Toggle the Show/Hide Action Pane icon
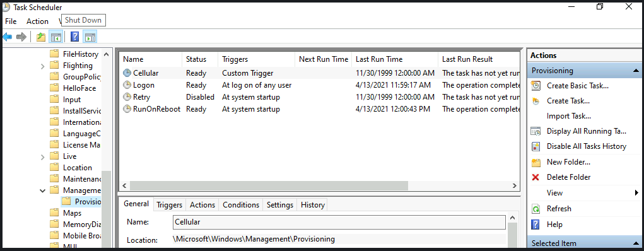The width and height of the screenshot is (644, 251). point(90,37)
